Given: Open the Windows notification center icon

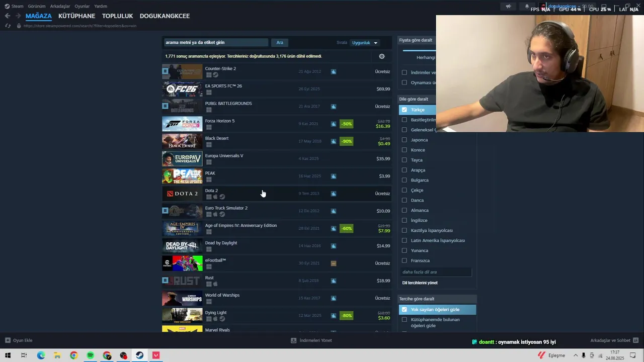Looking at the screenshot, I should pos(633,355).
